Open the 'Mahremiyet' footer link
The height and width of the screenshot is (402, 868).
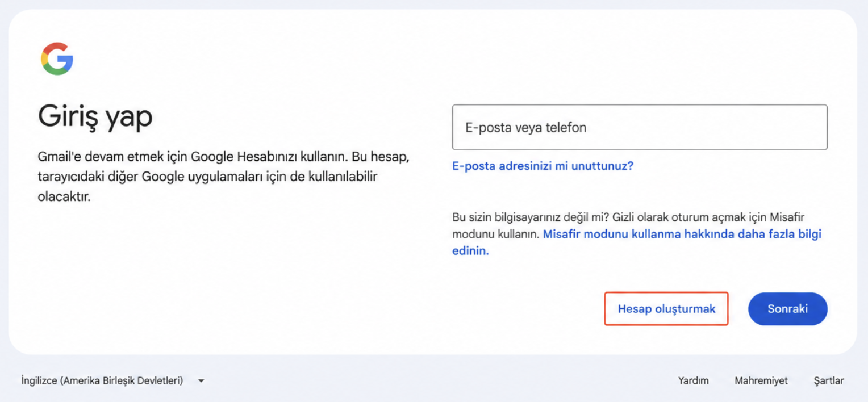click(761, 380)
